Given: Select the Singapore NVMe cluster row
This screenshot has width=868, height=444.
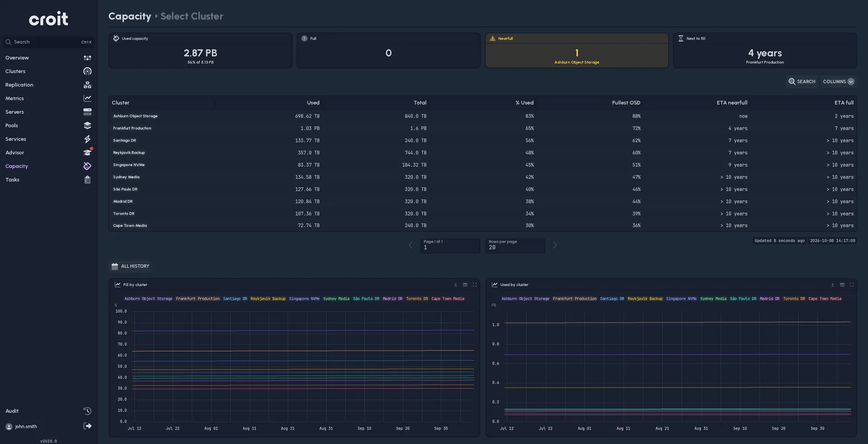Looking at the screenshot, I should [x=482, y=165].
